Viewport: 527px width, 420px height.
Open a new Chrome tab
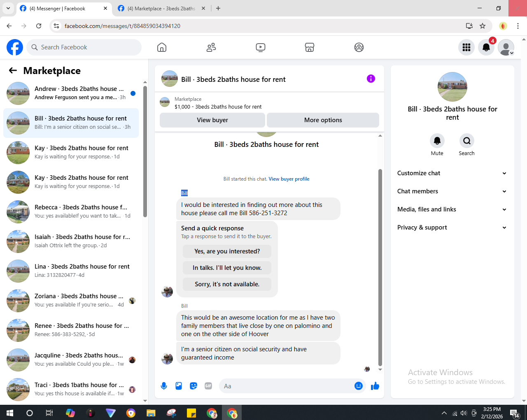218,8
